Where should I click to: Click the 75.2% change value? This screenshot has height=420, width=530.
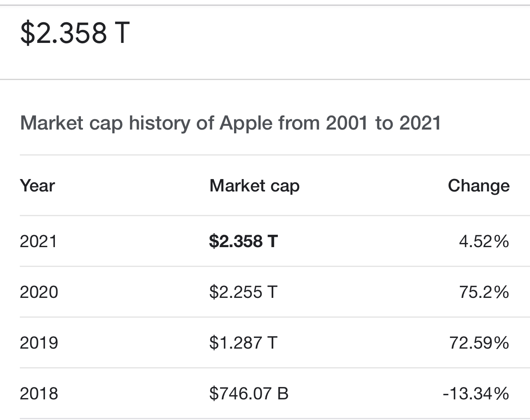coord(484,292)
